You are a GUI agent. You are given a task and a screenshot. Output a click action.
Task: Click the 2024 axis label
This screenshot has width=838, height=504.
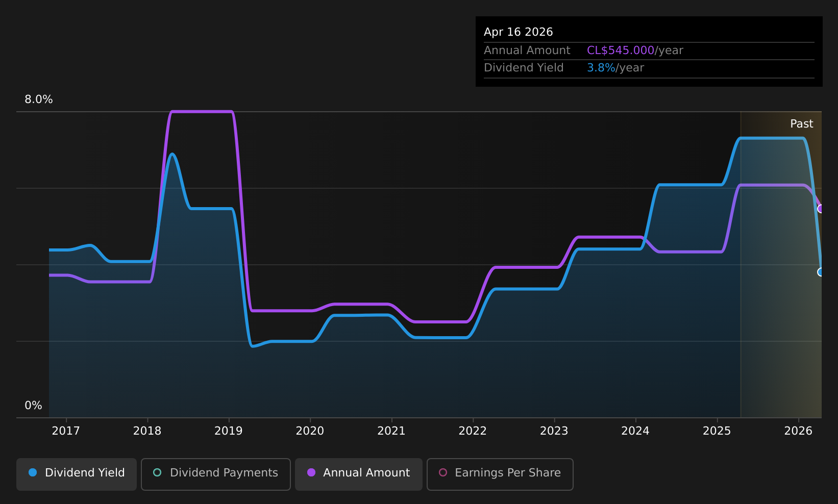635,431
